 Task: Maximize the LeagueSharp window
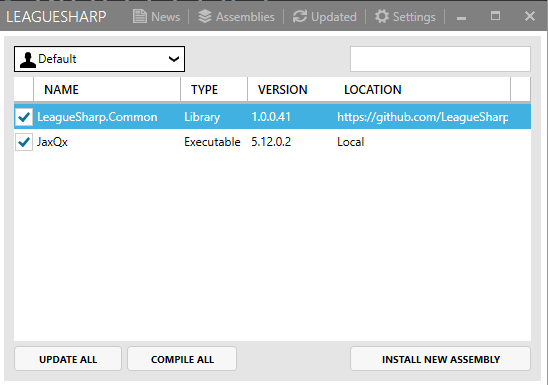pyautogui.click(x=495, y=16)
